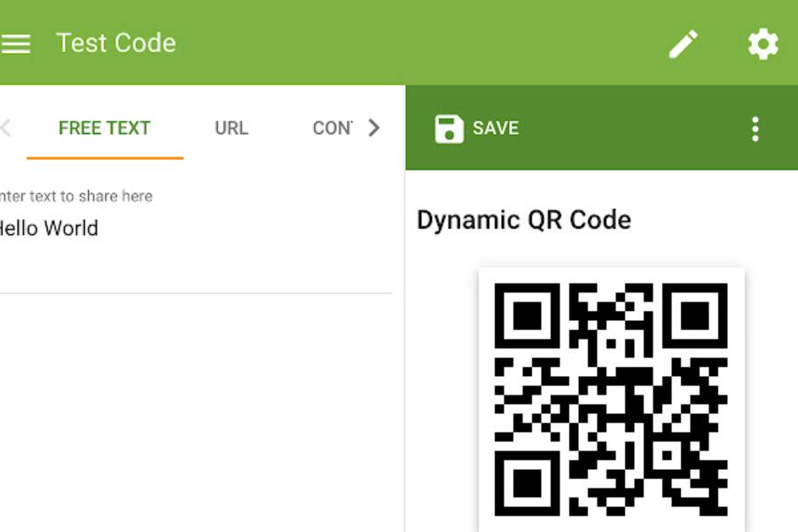Move tabs forward with right chevron
The image size is (798, 532).
coord(374,128)
